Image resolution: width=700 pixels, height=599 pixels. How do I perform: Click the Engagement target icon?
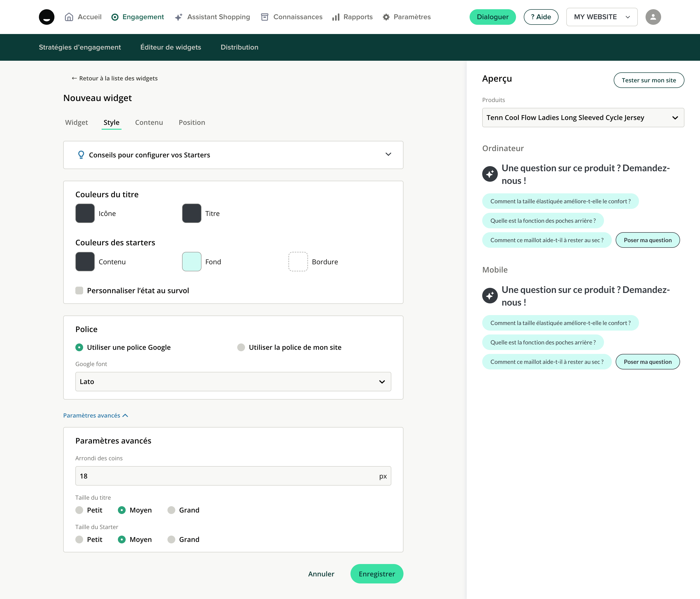[x=115, y=17]
